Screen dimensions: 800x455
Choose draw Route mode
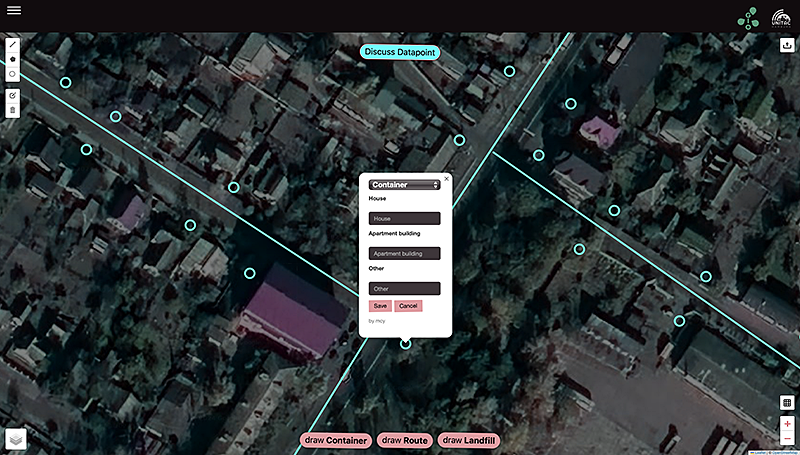pyautogui.click(x=404, y=440)
